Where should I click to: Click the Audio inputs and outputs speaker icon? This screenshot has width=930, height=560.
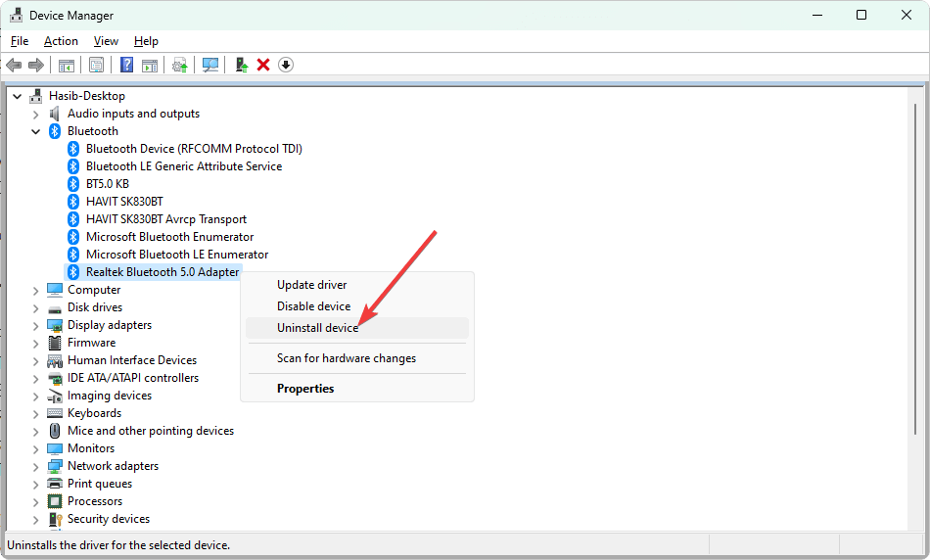click(x=55, y=114)
